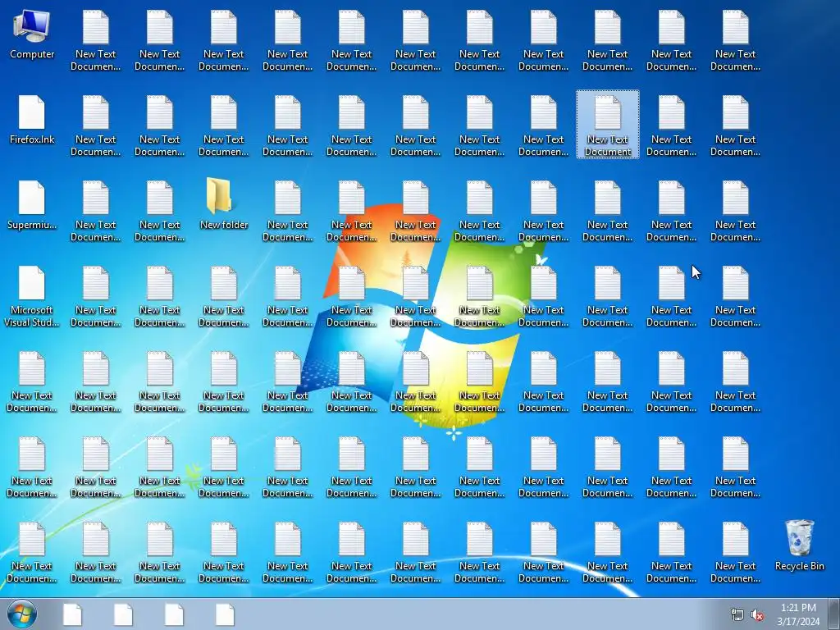The width and height of the screenshot is (840, 630).
Task: Click the Show desktop strip beside clock
Action: [834, 614]
